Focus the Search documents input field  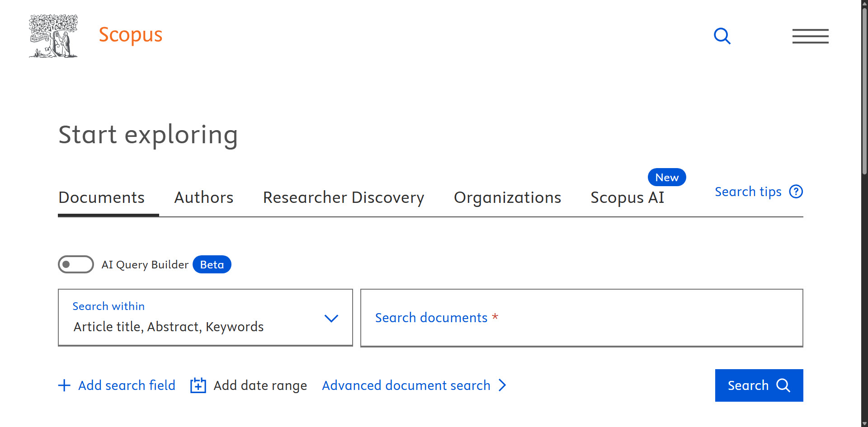(581, 318)
